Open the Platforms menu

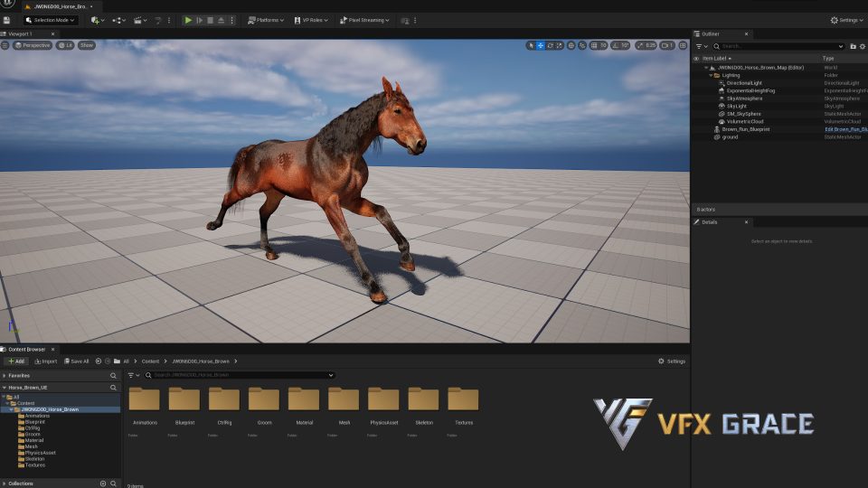(266, 21)
